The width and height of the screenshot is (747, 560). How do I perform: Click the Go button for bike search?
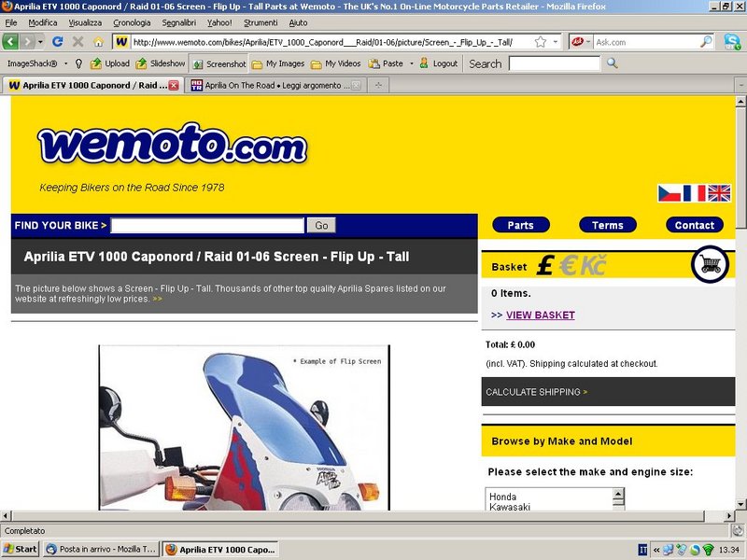click(321, 225)
